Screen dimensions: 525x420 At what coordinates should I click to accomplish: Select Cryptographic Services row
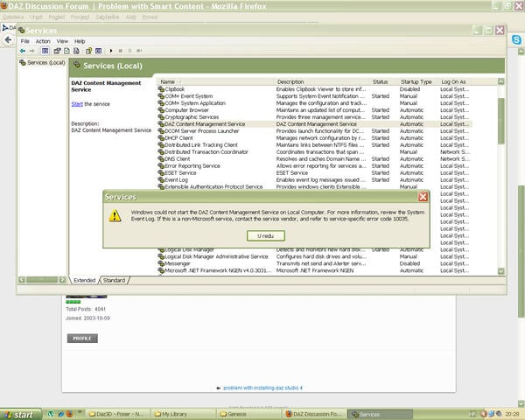314,117
